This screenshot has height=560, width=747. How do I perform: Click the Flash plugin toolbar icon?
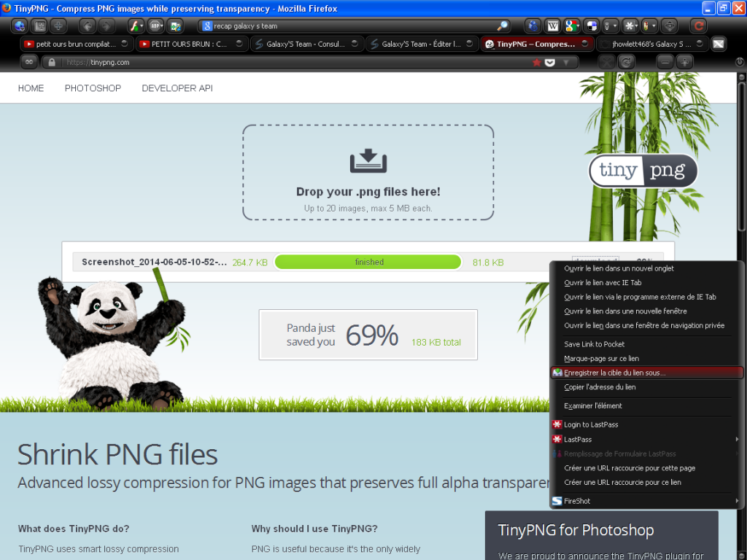(134, 26)
